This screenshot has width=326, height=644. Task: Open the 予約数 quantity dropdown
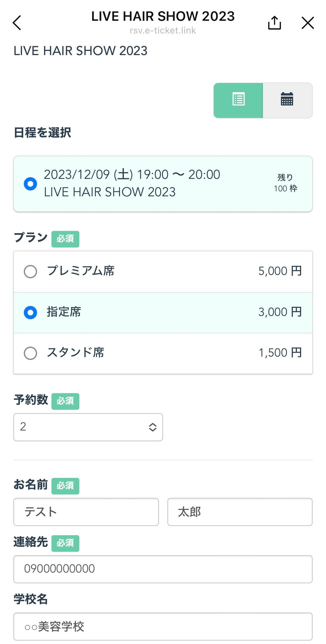(x=88, y=427)
